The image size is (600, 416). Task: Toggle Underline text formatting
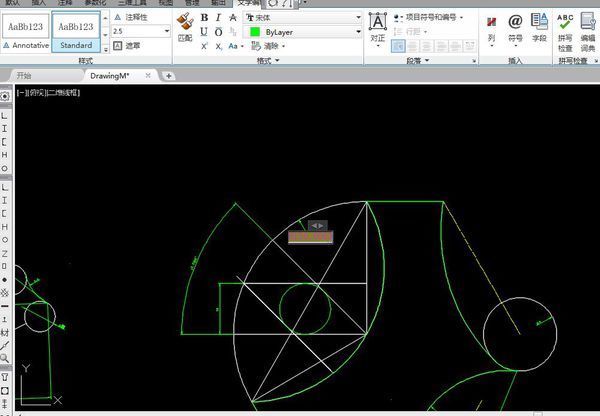click(x=205, y=31)
